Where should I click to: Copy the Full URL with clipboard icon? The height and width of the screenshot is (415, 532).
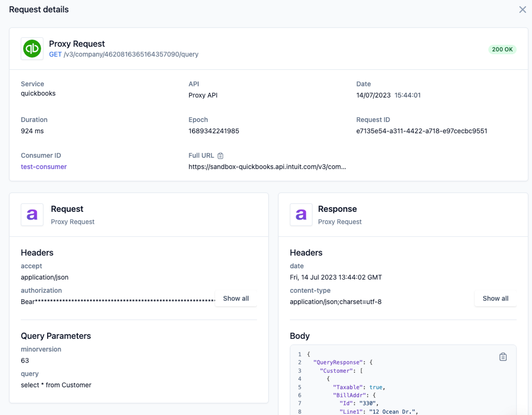point(220,156)
